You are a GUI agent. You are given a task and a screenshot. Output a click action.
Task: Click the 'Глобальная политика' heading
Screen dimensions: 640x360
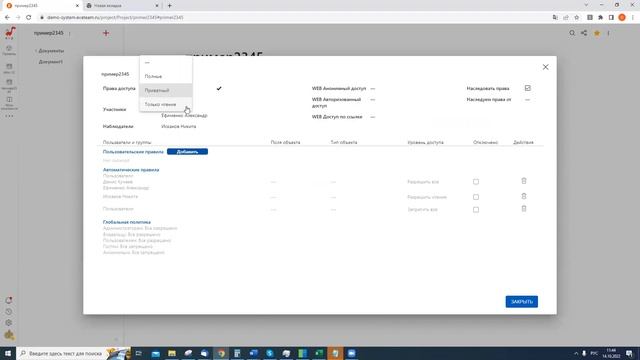[x=127, y=222]
